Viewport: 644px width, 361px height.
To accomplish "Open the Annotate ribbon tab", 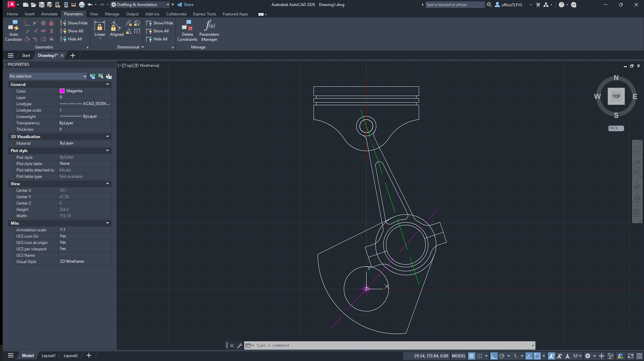I will [49, 14].
